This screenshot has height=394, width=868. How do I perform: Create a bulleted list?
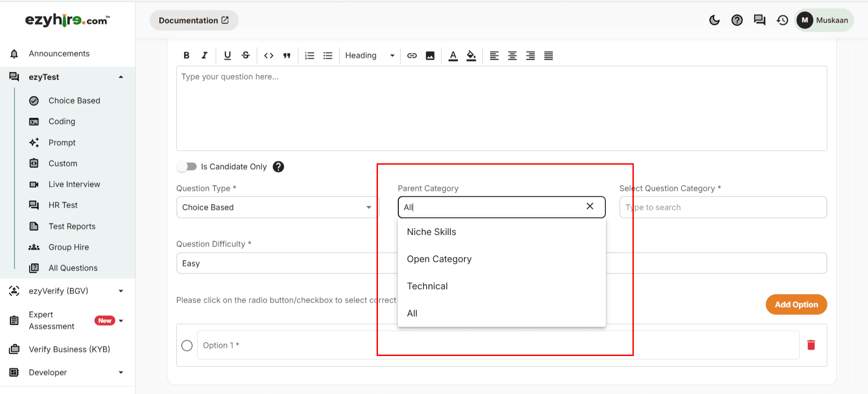(328, 55)
